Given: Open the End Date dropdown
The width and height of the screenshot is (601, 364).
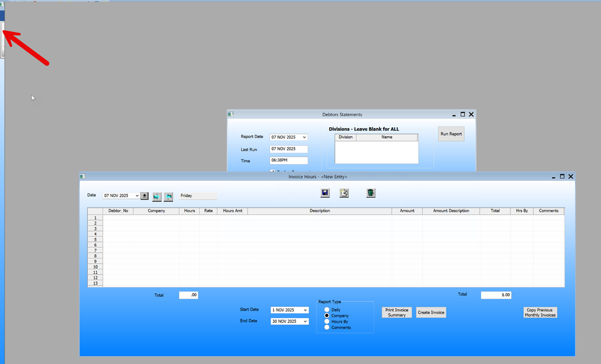Looking at the screenshot, I should click(305, 322).
